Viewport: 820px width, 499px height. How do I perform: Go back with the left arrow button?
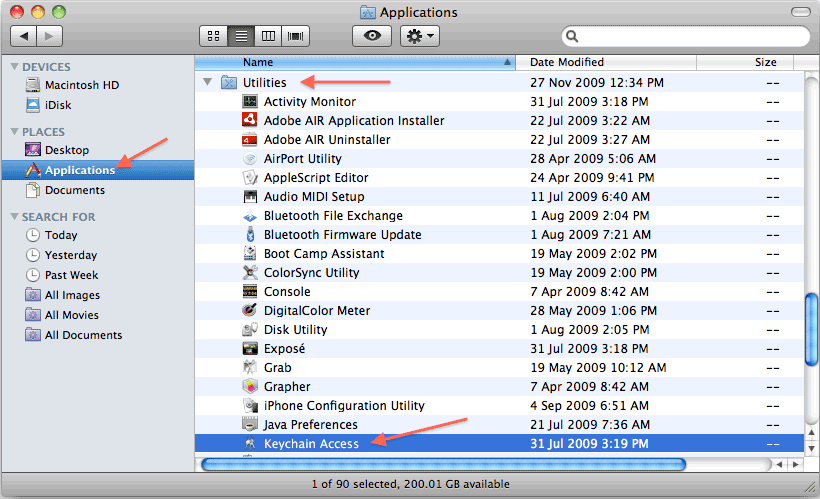coord(24,36)
